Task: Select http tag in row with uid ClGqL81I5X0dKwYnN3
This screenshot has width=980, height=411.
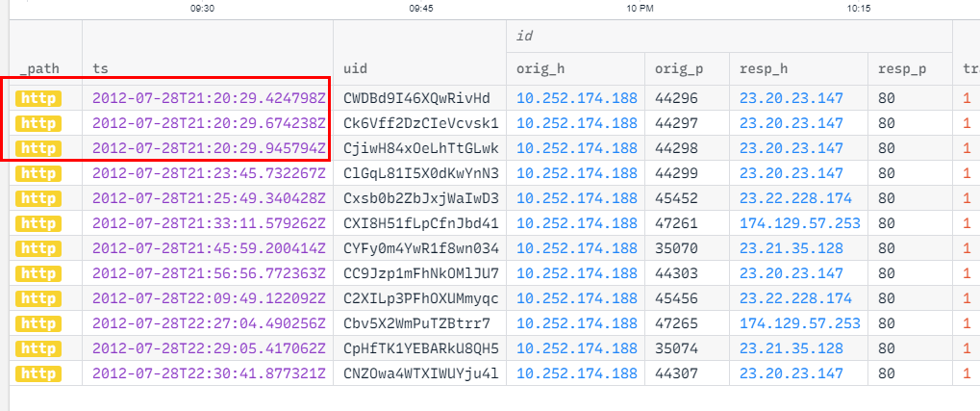Action: pos(38,173)
